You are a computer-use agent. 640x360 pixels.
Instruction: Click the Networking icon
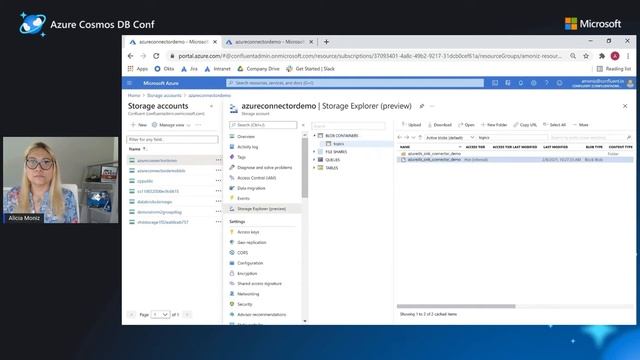232,293
